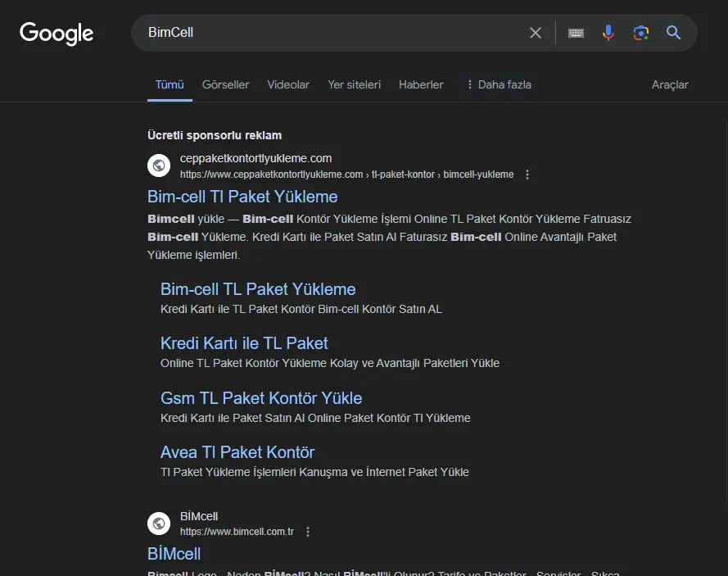This screenshot has height=576, width=728.
Task: Open the Araçlar tools option
Action: 670,84
